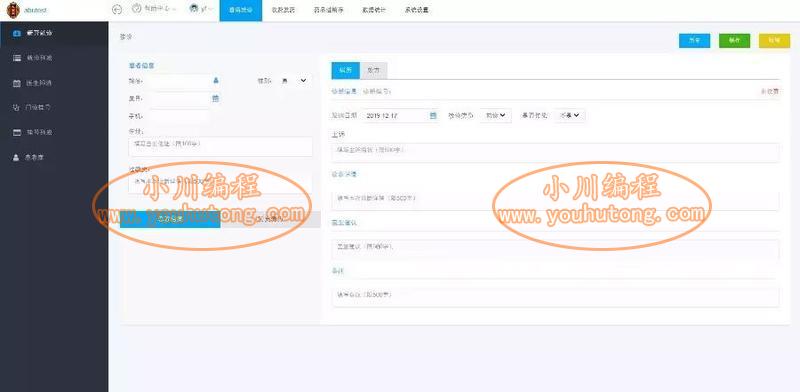Viewport: 800px width, 392px height.
Task: Open the fourth top navigation tab
Action: click(x=374, y=11)
